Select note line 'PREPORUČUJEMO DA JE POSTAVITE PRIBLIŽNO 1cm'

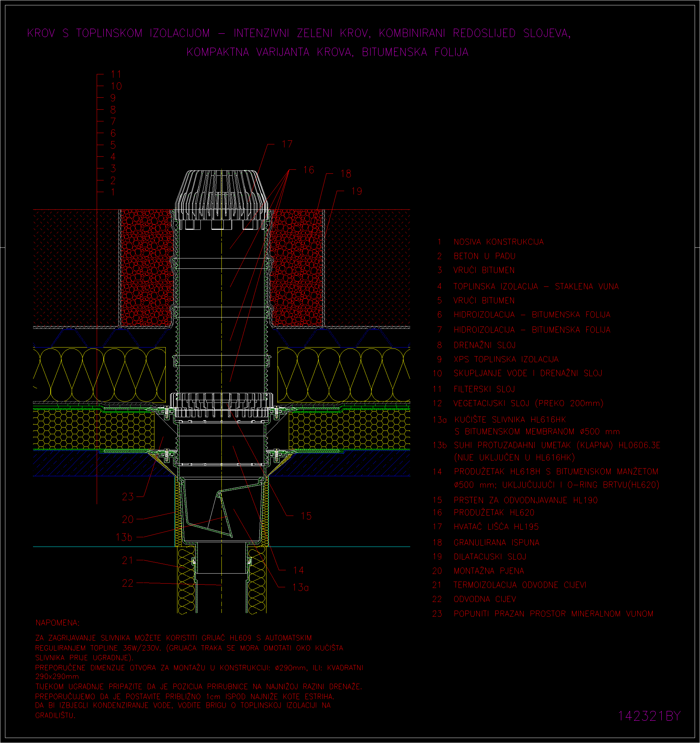tap(127, 697)
